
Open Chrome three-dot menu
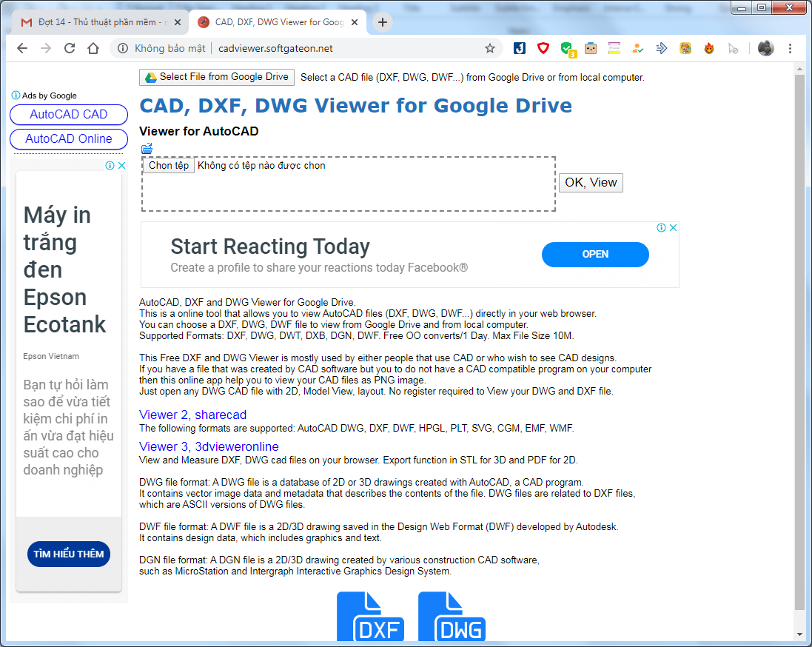coord(790,49)
